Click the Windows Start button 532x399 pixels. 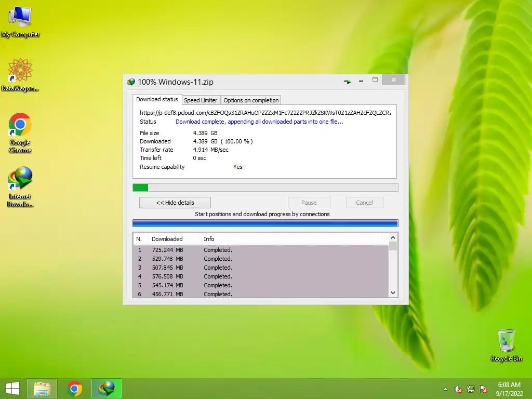point(12,389)
